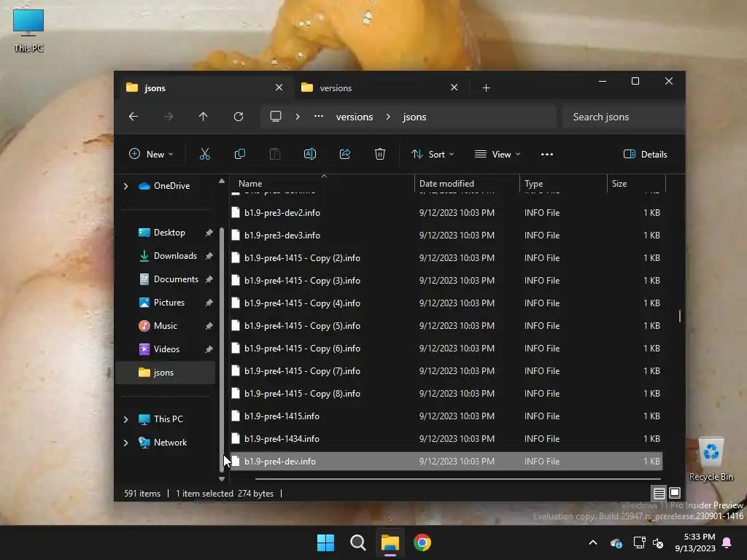Select jsons folder in navigation pane
This screenshot has height=560, width=747.
[x=166, y=373]
